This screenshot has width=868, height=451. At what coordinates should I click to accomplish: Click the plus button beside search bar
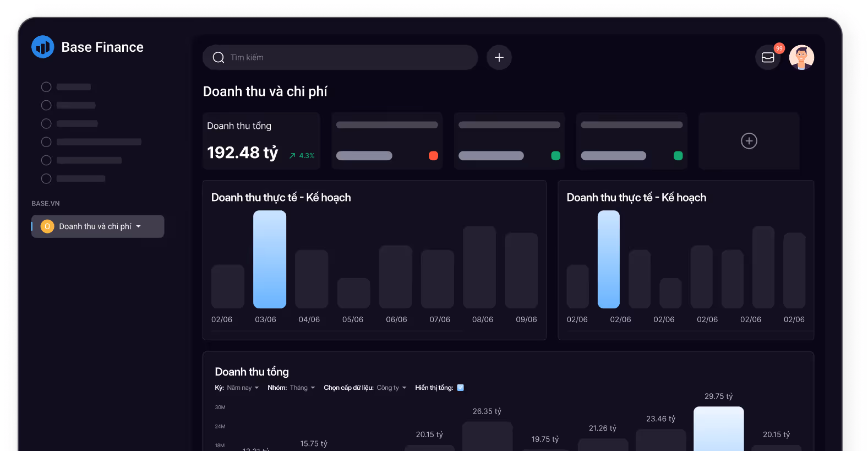499,57
